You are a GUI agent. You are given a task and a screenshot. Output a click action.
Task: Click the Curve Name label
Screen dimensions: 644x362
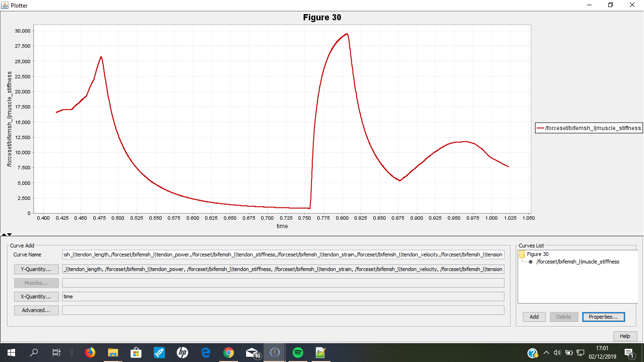[x=27, y=255]
